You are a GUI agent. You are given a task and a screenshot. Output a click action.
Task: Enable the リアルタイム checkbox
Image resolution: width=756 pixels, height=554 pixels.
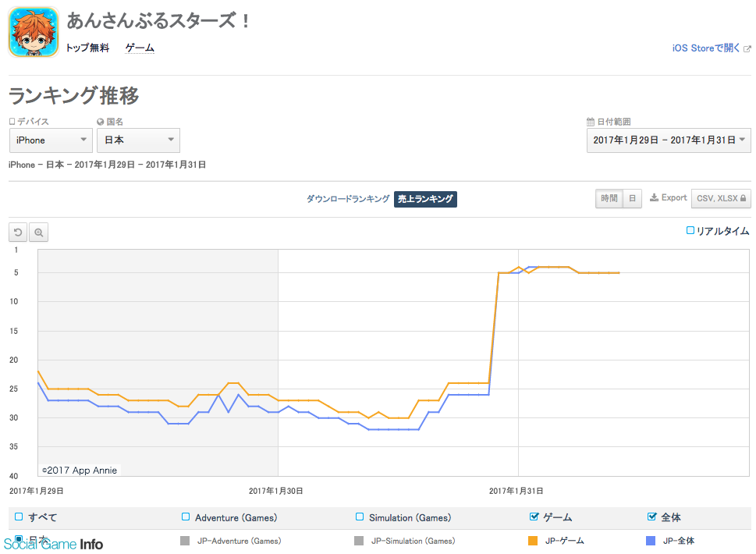[x=690, y=230]
